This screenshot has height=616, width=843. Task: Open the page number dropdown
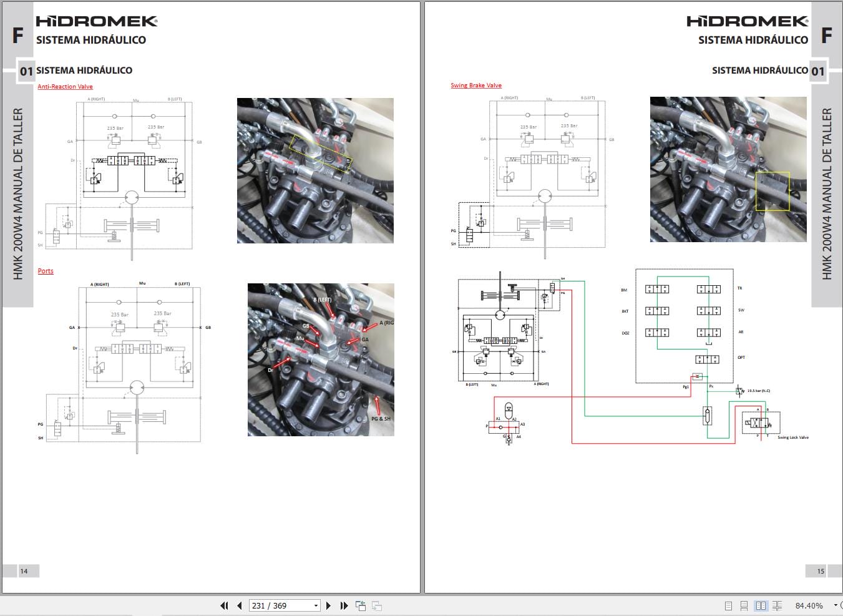(x=316, y=605)
